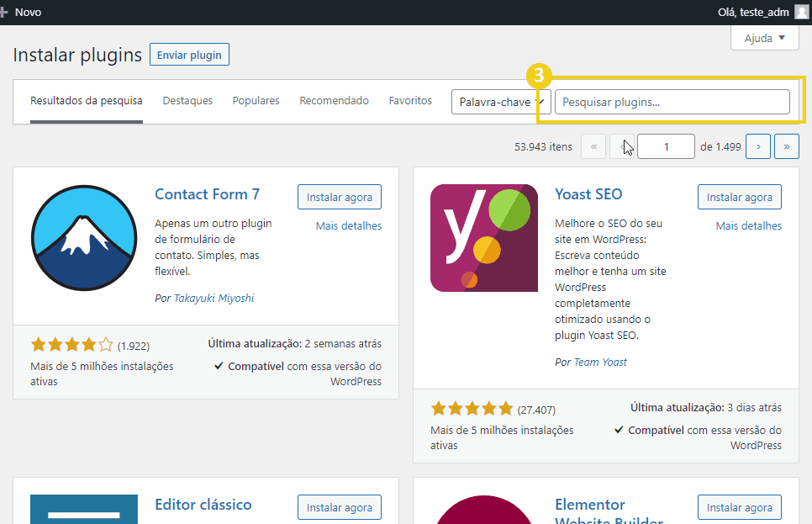The height and width of the screenshot is (524, 812).
Task: Open the Editor clássico plugin thumbnail
Action: [84, 509]
